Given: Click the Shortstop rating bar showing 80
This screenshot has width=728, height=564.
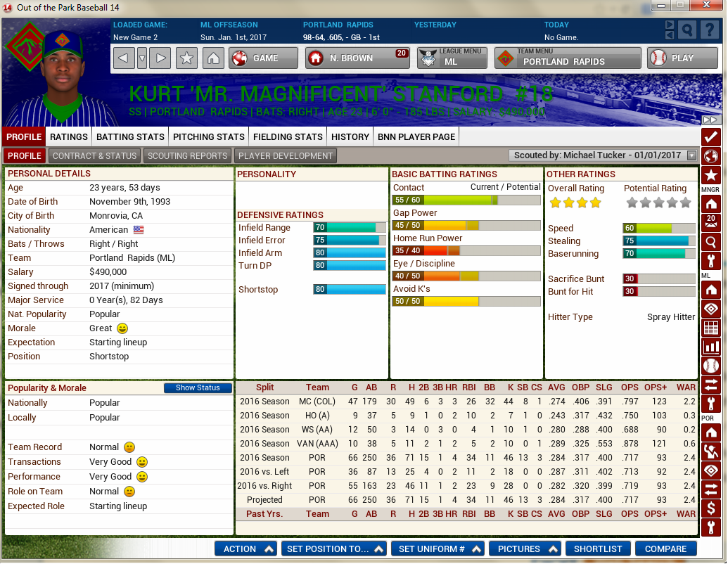Looking at the screenshot, I should pyautogui.click(x=350, y=290).
